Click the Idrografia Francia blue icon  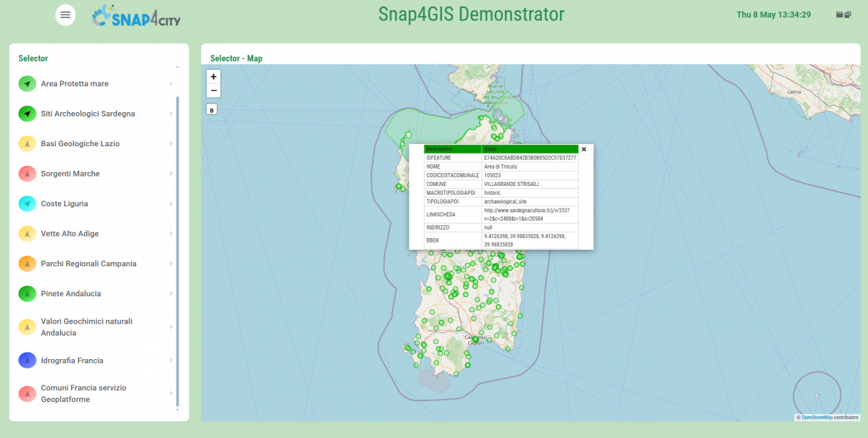pyautogui.click(x=27, y=361)
